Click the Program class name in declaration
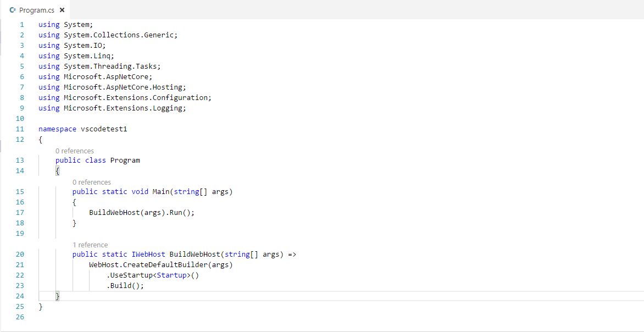Screen dimensions: 644x332 coord(125,161)
